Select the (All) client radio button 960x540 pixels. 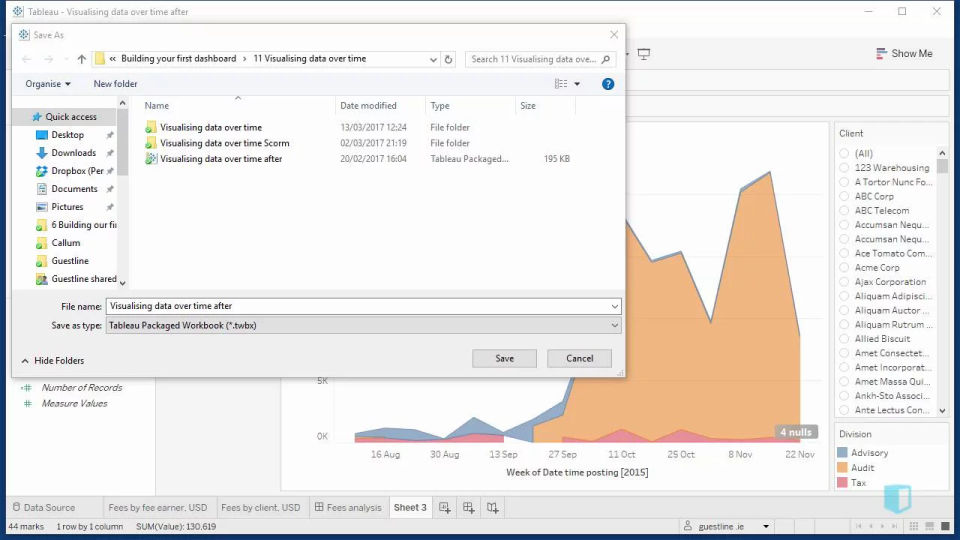pos(844,153)
